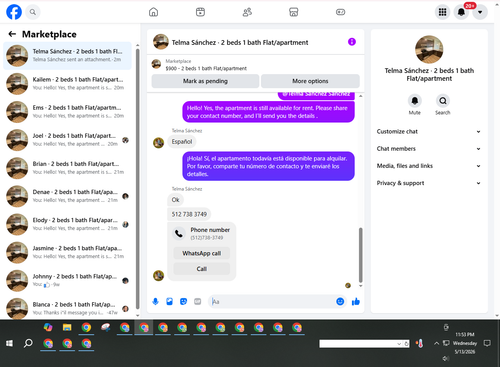This screenshot has height=367, width=500.
Task: Expand Privacy & support section
Action: (x=429, y=183)
